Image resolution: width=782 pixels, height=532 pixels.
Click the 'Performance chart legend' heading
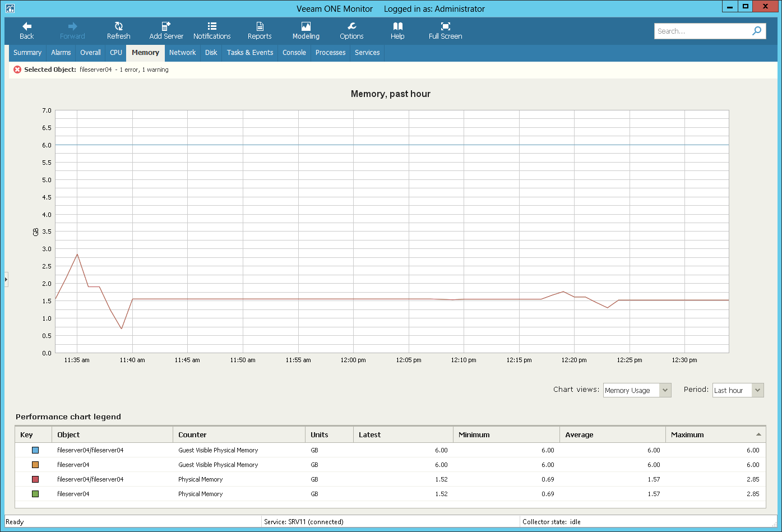[68, 417]
